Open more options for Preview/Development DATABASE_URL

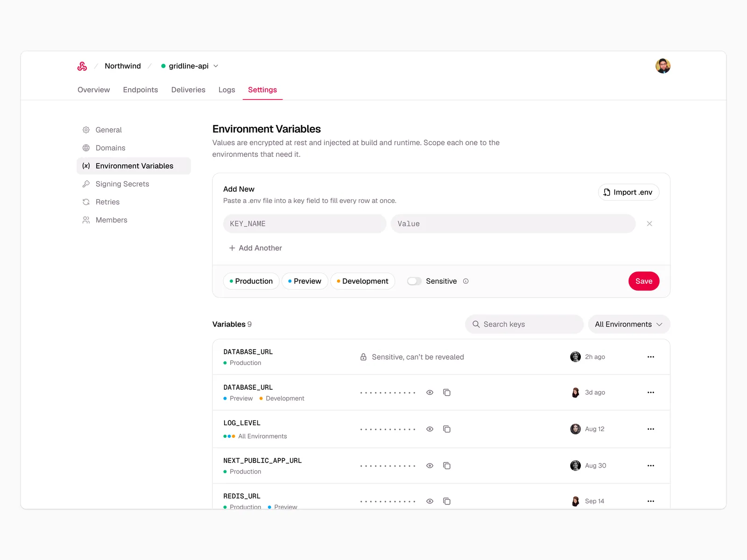[x=651, y=392]
